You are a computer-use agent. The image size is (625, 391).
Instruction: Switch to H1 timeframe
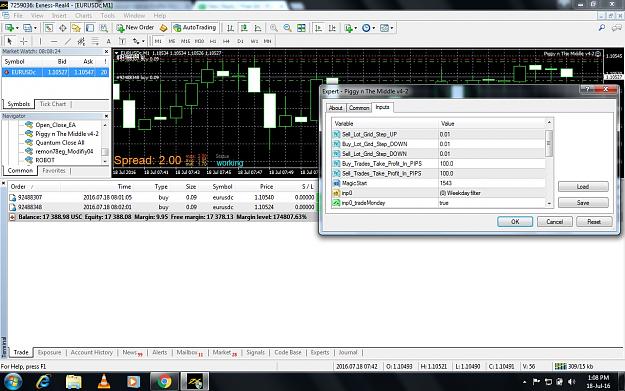pyautogui.click(x=213, y=41)
